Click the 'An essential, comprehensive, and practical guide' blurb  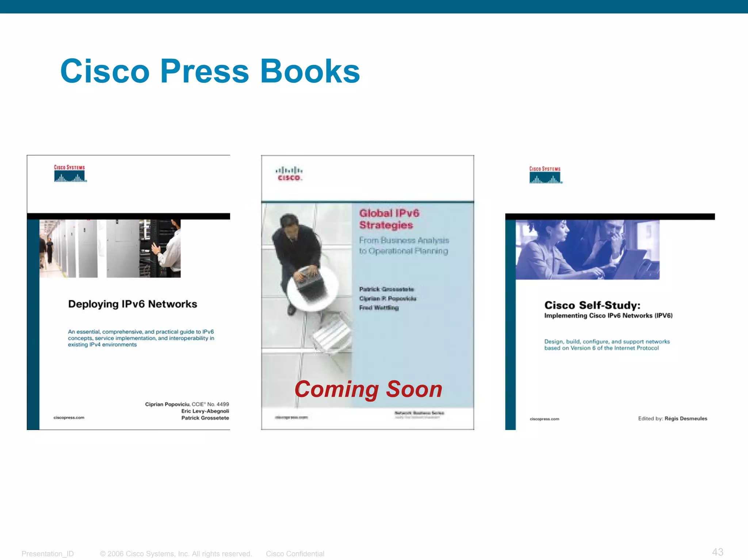[x=141, y=338]
